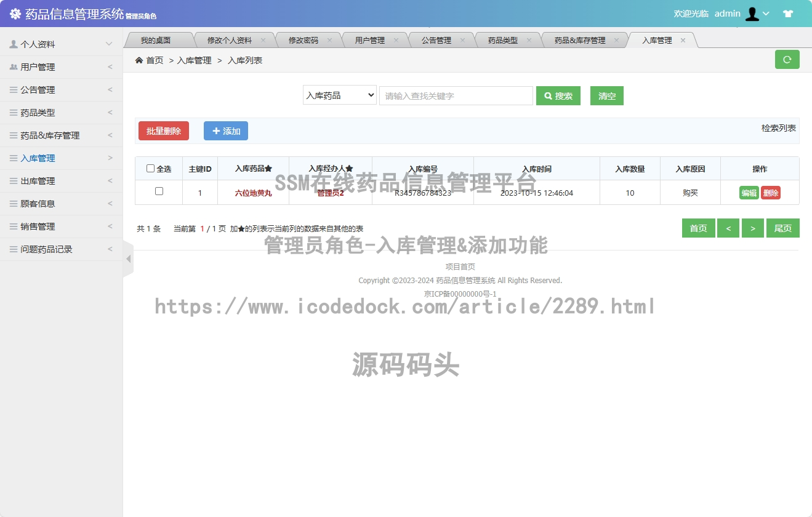This screenshot has height=517, width=812.
Task: Expand the 公告管理 sidebar menu
Action: tap(110, 90)
